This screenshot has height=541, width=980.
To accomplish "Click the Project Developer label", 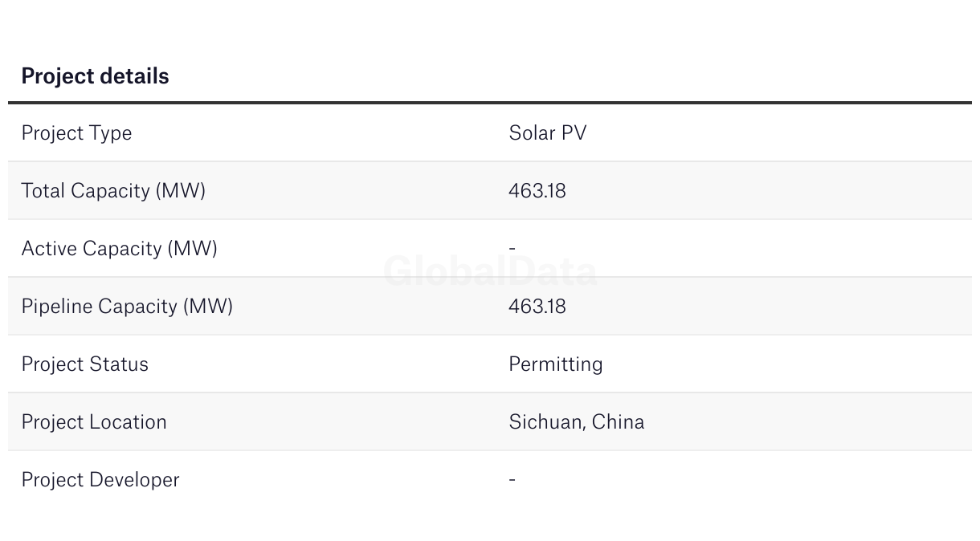I will tap(100, 480).
